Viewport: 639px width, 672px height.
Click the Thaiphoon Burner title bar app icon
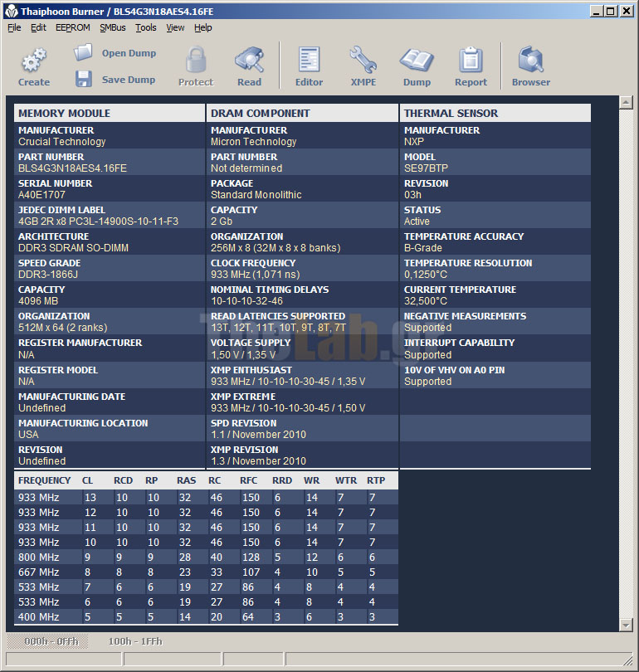[x=12, y=12]
